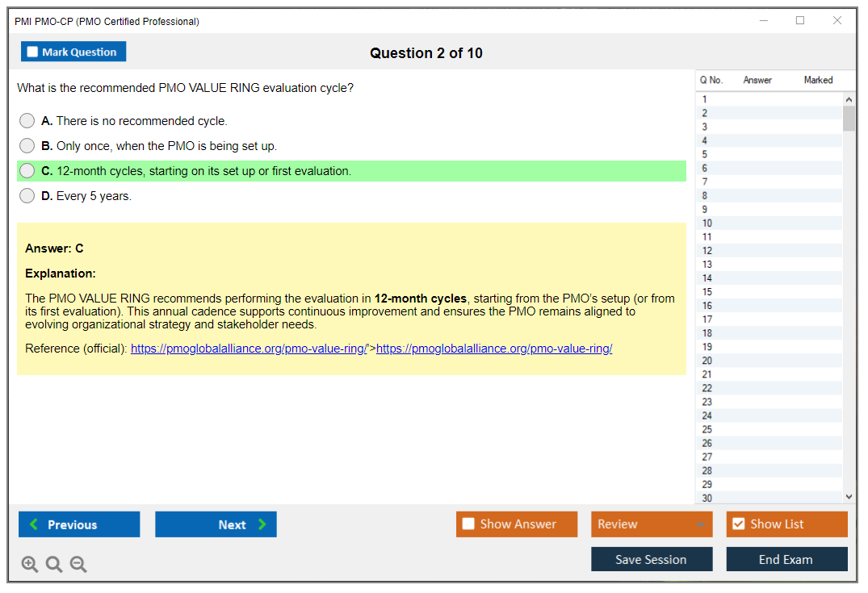868x593 pixels.
Task: Click the zoom-out magnifier icon
Action: coord(78,564)
